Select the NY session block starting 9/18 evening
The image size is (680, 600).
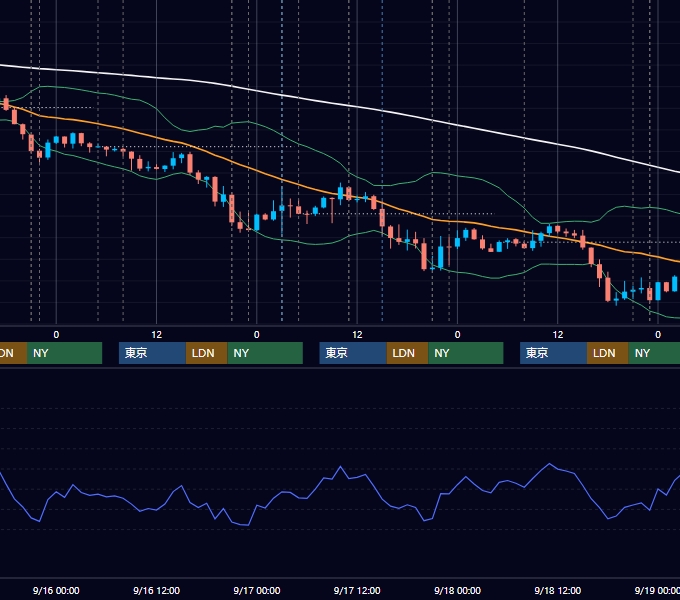(654, 353)
